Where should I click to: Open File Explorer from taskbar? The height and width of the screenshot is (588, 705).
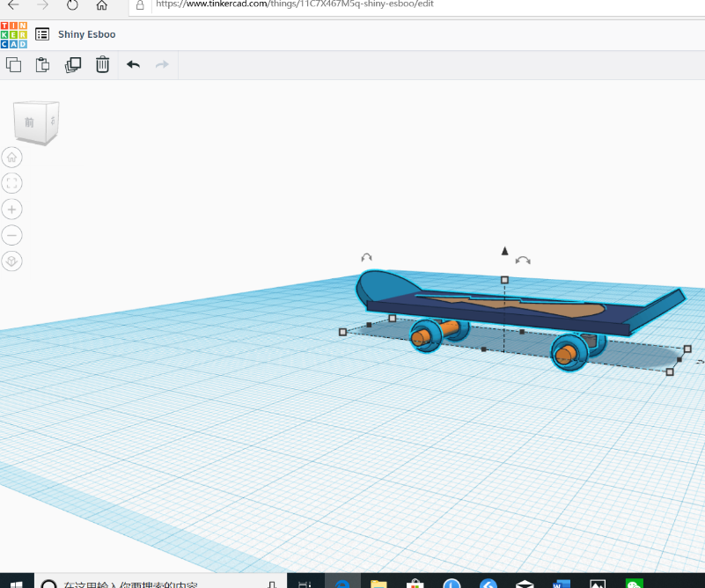(x=378, y=583)
